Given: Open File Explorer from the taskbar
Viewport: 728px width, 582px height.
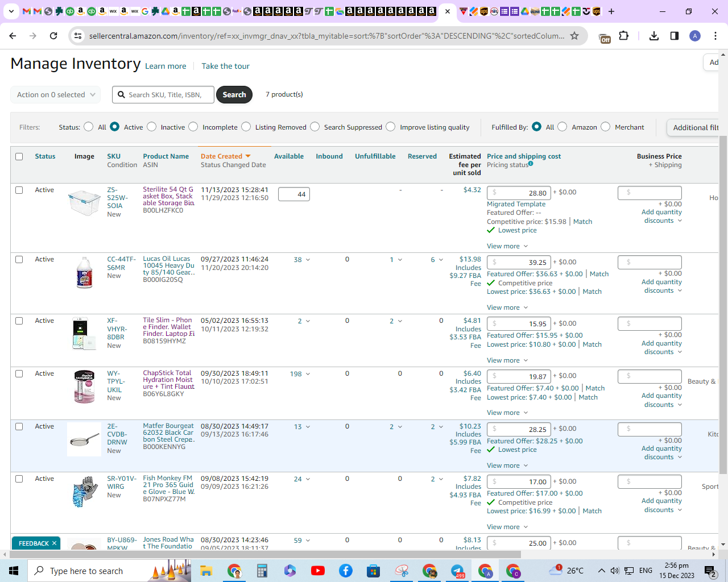Looking at the screenshot, I should pos(206,571).
